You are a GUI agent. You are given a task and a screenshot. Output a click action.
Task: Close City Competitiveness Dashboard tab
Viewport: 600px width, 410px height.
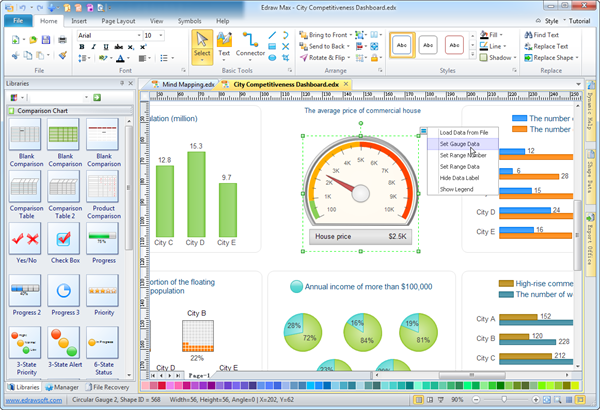346,84
